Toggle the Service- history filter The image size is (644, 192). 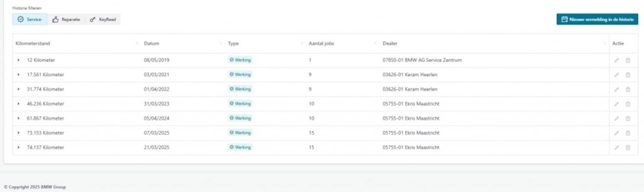30,19
